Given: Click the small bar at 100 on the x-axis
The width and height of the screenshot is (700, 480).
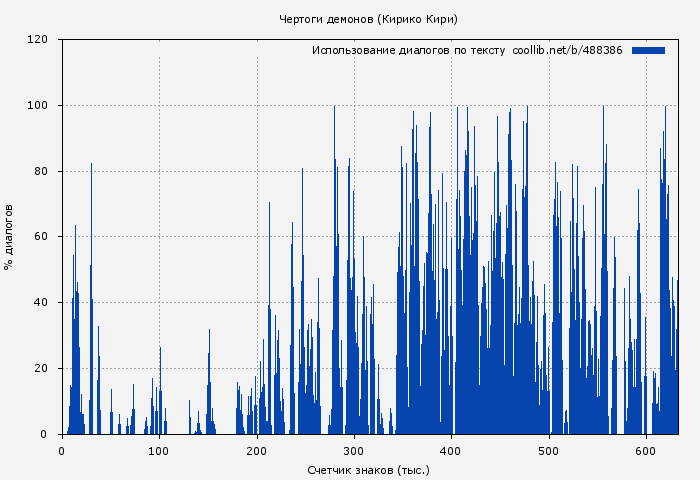Looking at the screenshot, I should (160, 400).
